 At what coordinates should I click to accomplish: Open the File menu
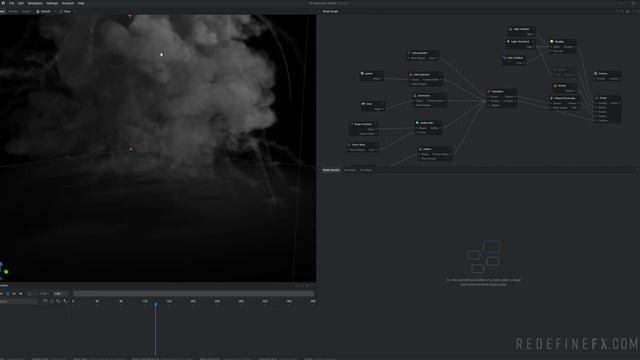[12, 3]
